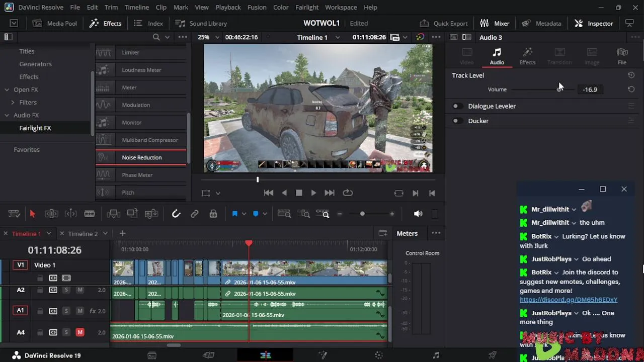Choose the Blade Edit mode tool
Viewport: 644px width, 362px height.
(90, 214)
